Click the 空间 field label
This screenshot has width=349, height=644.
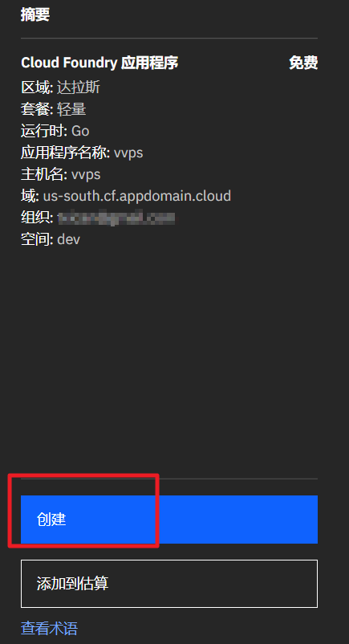point(37,239)
